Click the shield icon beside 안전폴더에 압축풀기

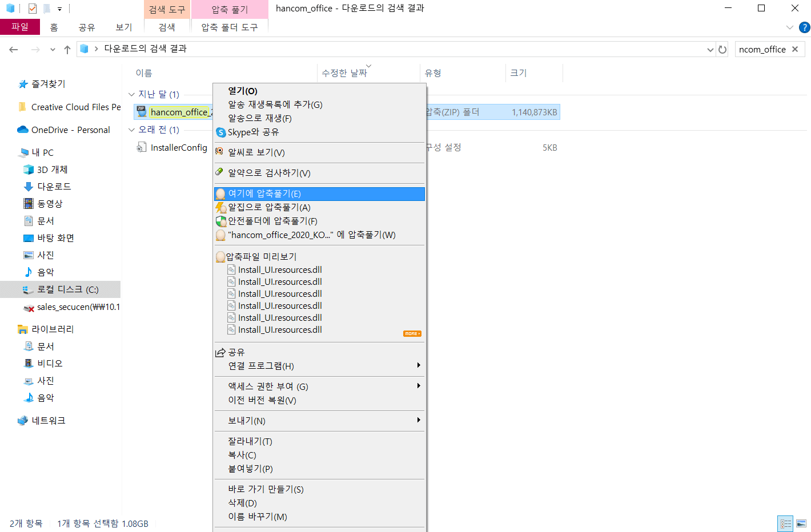[221, 221]
